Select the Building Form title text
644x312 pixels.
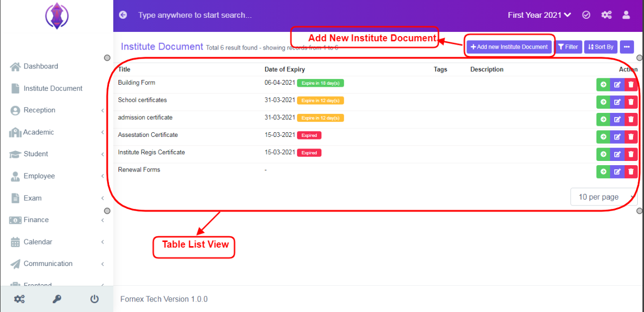click(137, 83)
